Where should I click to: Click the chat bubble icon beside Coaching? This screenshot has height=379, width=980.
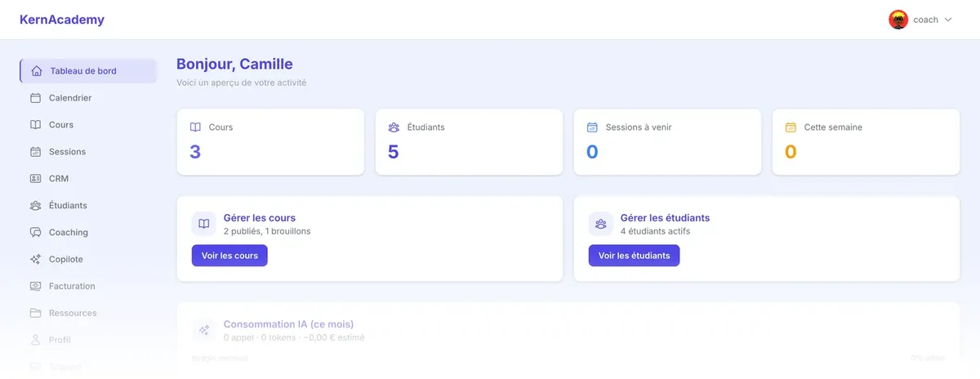[35, 233]
